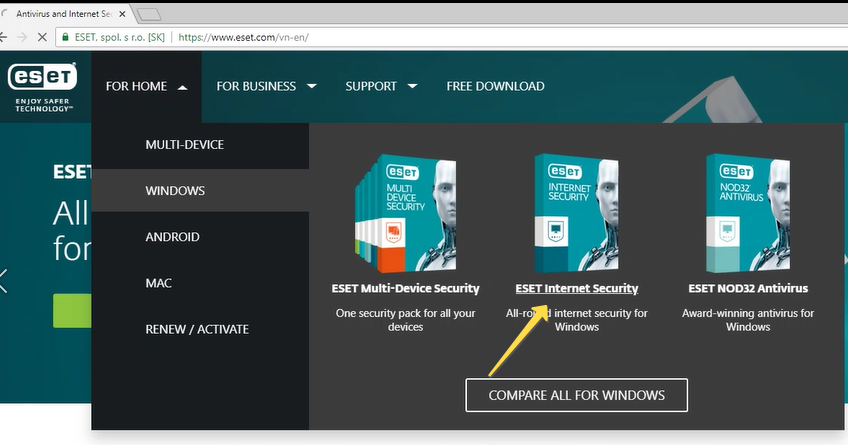
Task: Click the Internet Security product box image
Action: click(577, 213)
